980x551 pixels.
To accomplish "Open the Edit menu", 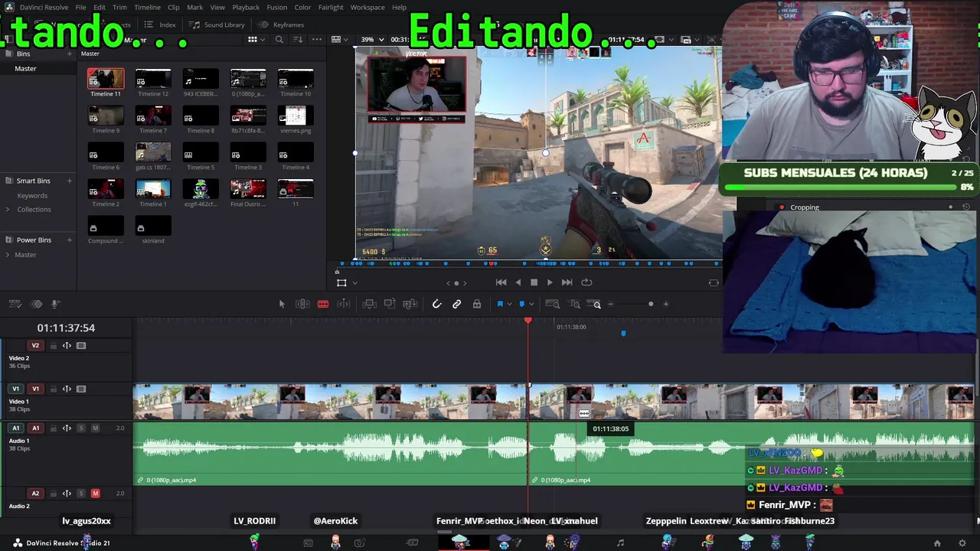I will pos(100,7).
